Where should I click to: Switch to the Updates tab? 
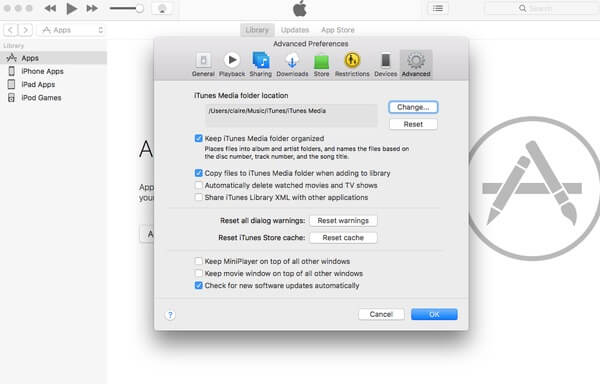point(295,30)
